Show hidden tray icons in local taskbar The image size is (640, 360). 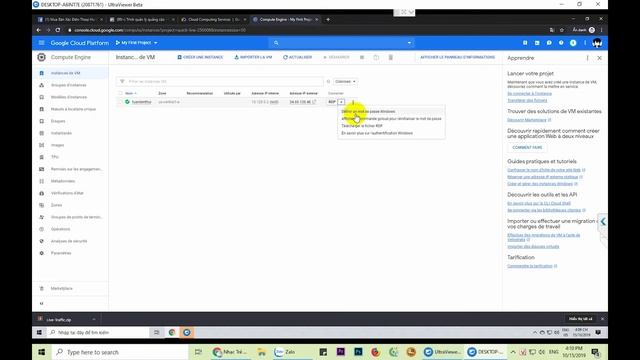coord(513,352)
